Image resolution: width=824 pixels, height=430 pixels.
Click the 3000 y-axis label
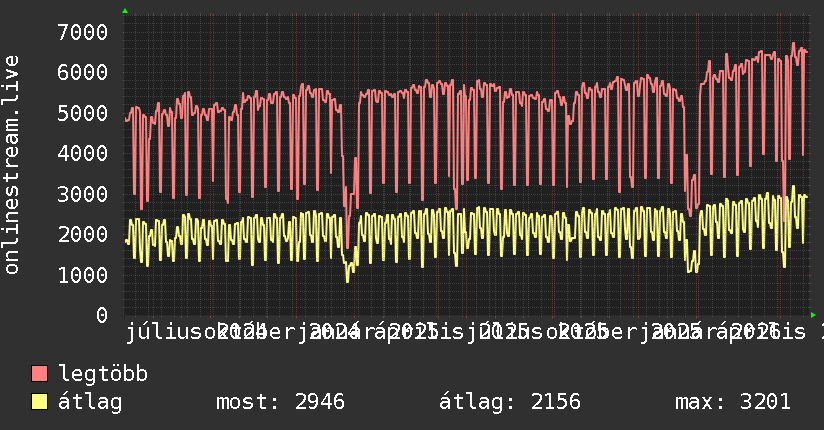point(83,194)
